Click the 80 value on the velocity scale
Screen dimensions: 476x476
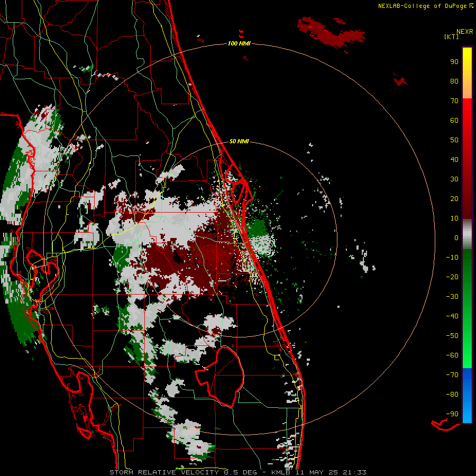(454, 81)
